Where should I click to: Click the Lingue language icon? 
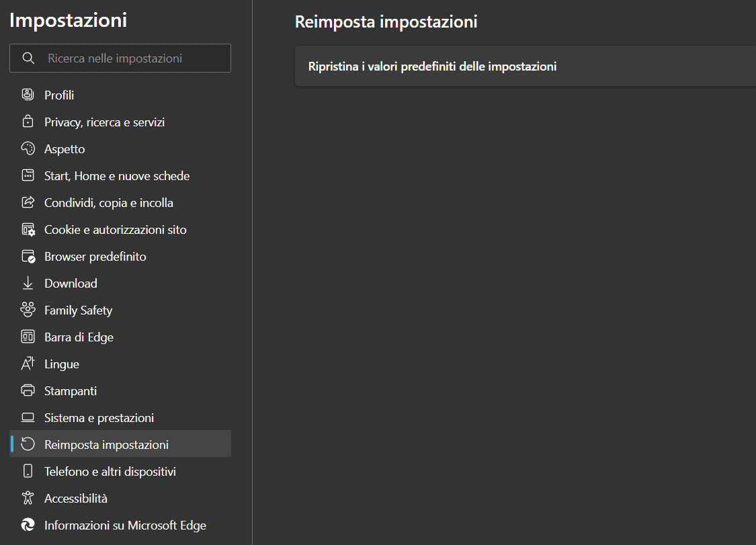point(28,364)
